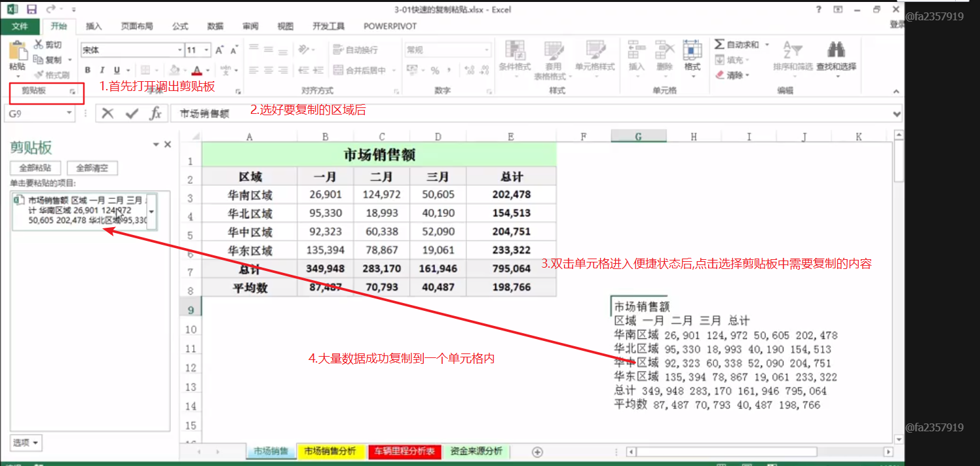The image size is (980, 466).
Task: Open the Paste button's dropdown arrow
Action: (x=18, y=77)
